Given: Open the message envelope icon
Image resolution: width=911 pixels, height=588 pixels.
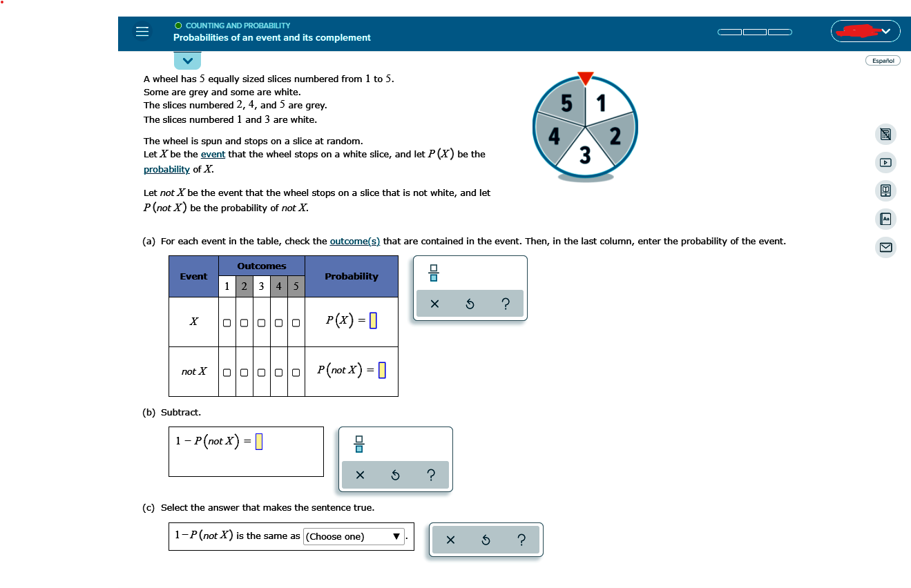Looking at the screenshot, I should point(885,247).
